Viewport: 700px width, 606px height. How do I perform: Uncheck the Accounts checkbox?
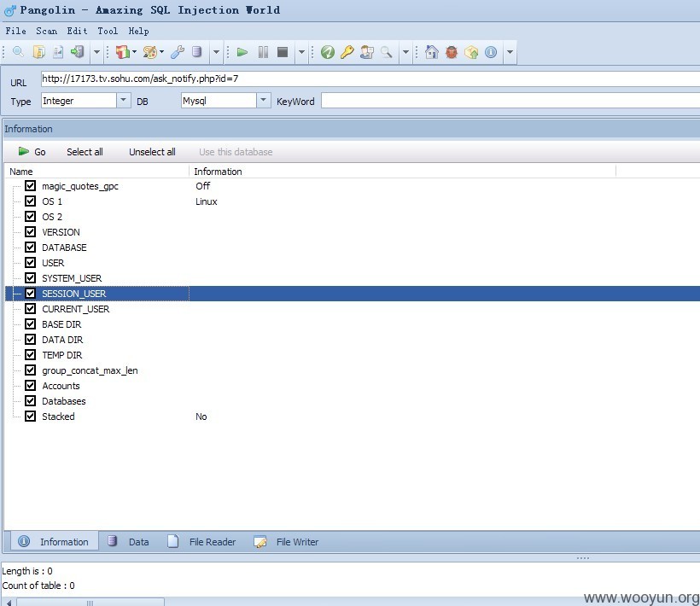click(x=31, y=385)
